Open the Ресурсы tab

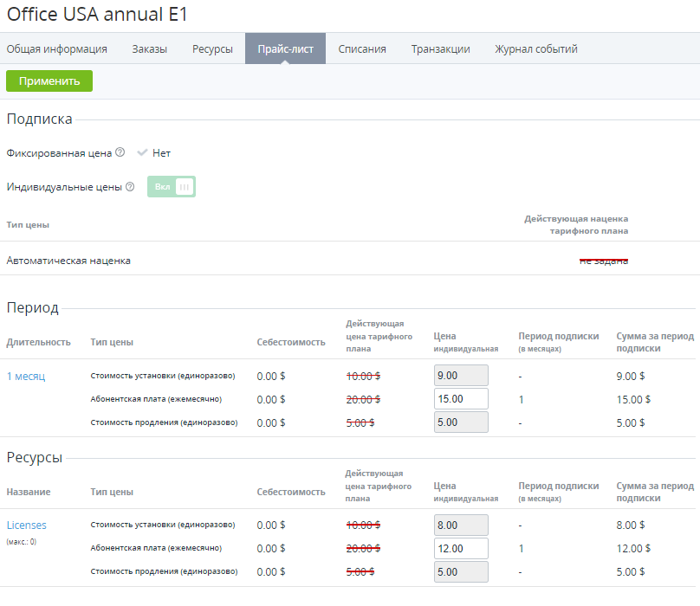click(212, 48)
